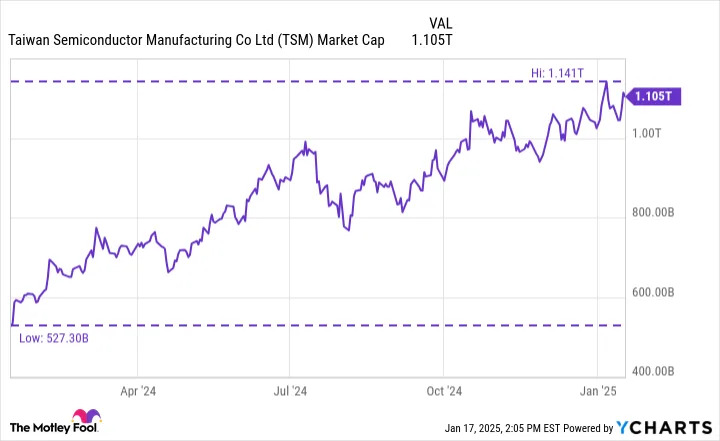Click the 1.00T y-axis label
The height and width of the screenshot is (441, 720).
pos(647,133)
